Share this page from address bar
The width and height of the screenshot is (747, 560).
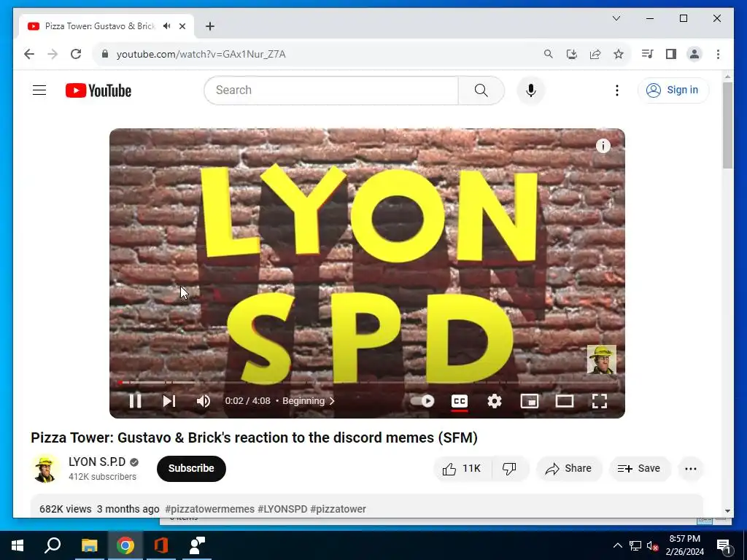pos(595,54)
